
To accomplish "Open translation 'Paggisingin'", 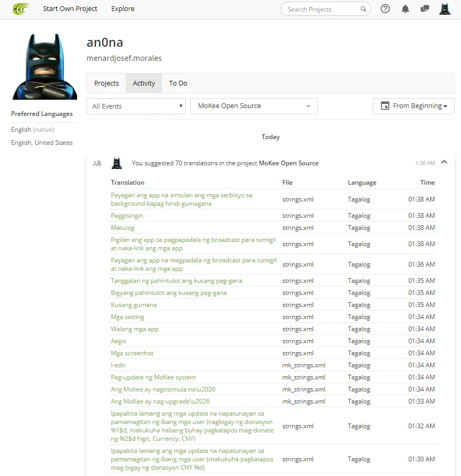I will click(127, 216).
